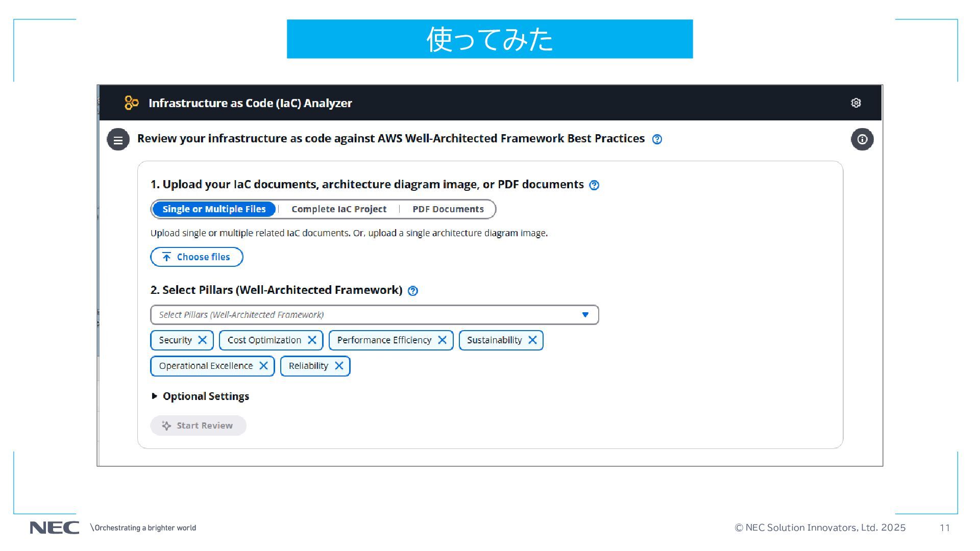
Task: Switch to the Complete IaC Project tab
Action: coord(339,209)
